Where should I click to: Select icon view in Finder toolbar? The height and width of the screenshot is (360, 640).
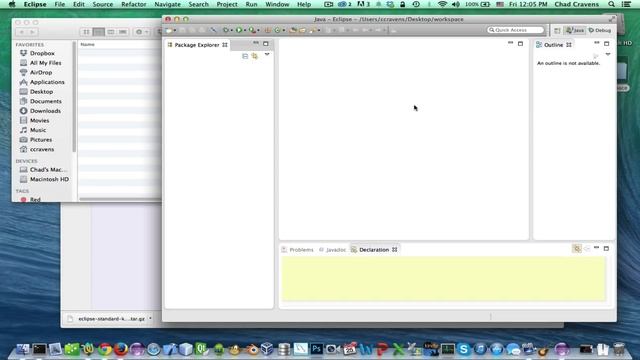coord(86,32)
